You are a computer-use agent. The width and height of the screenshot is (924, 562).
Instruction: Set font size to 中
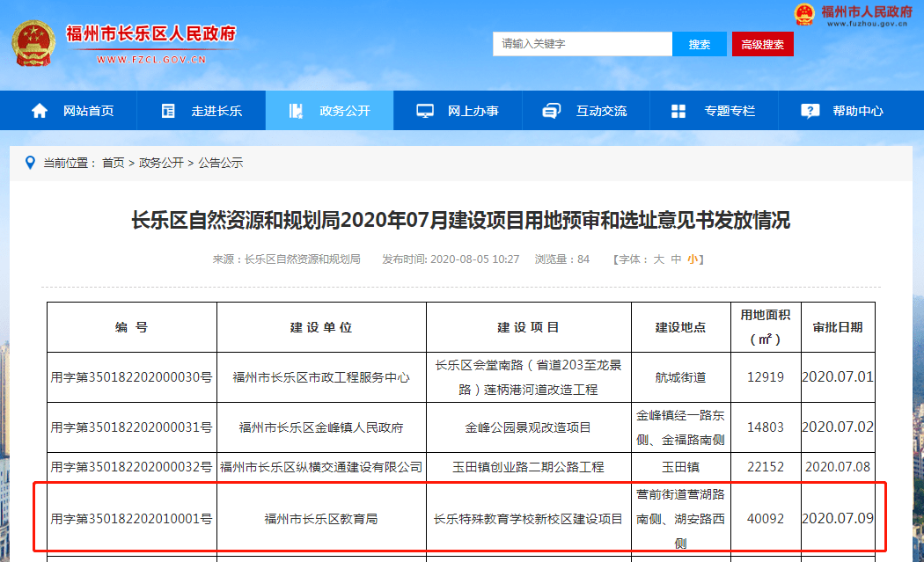(x=676, y=259)
